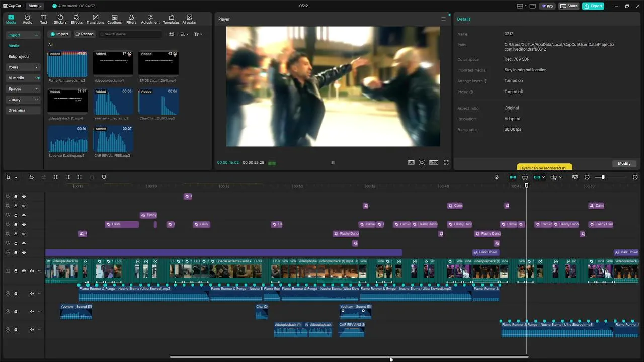Viewport: 644px width, 362px height.
Task: Click the Search media field
Action: [131, 34]
